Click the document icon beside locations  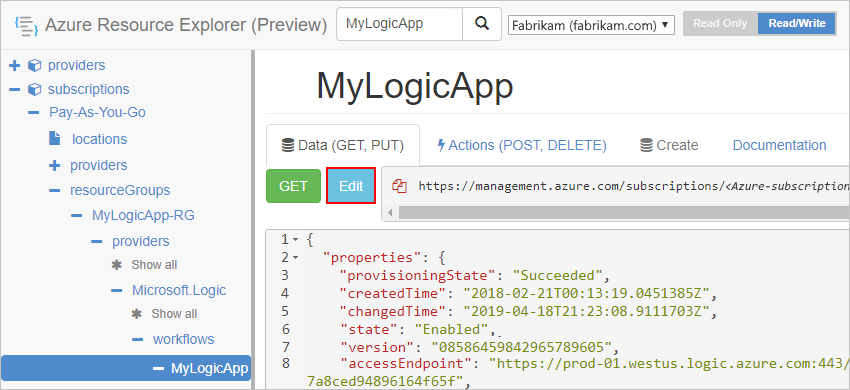tap(55, 138)
